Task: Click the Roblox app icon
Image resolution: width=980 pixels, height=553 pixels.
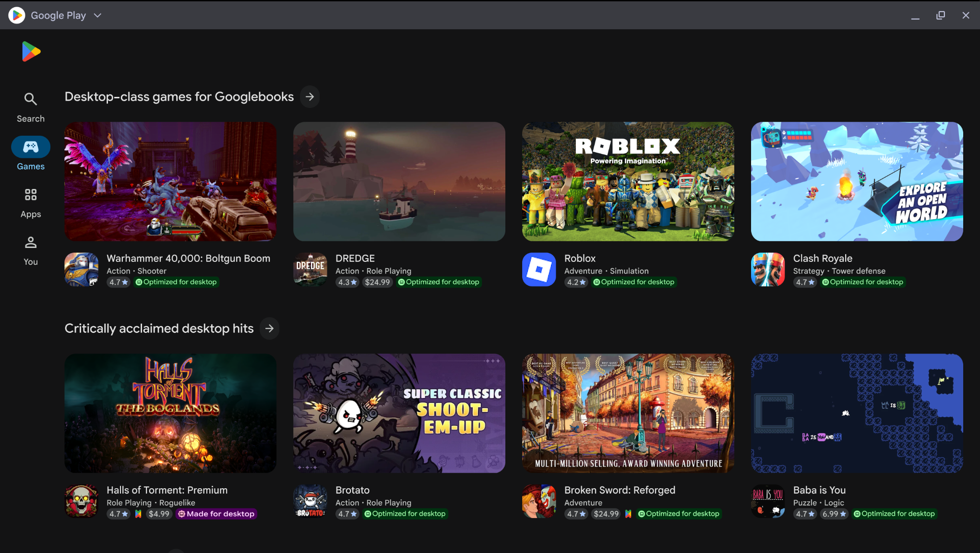Action: [539, 270]
